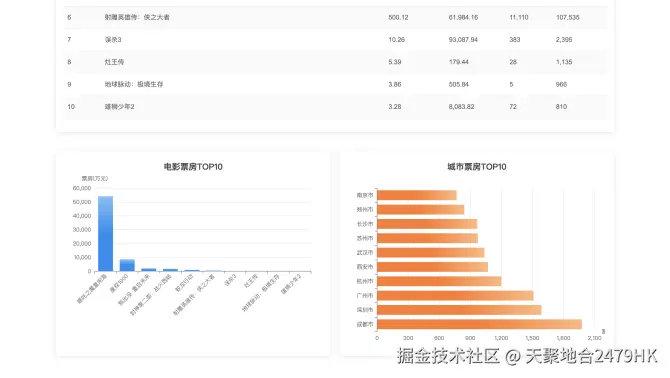Click the 票房(万元) axis label
Screen dimensions: 670x378
tap(95, 179)
